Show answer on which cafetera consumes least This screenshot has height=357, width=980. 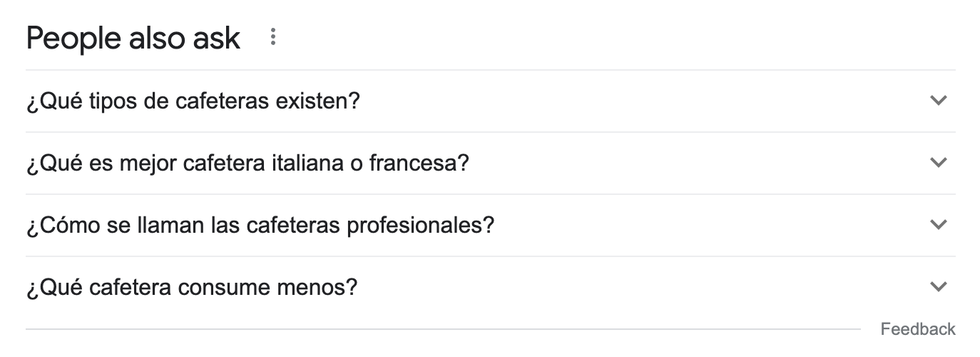tap(490, 288)
